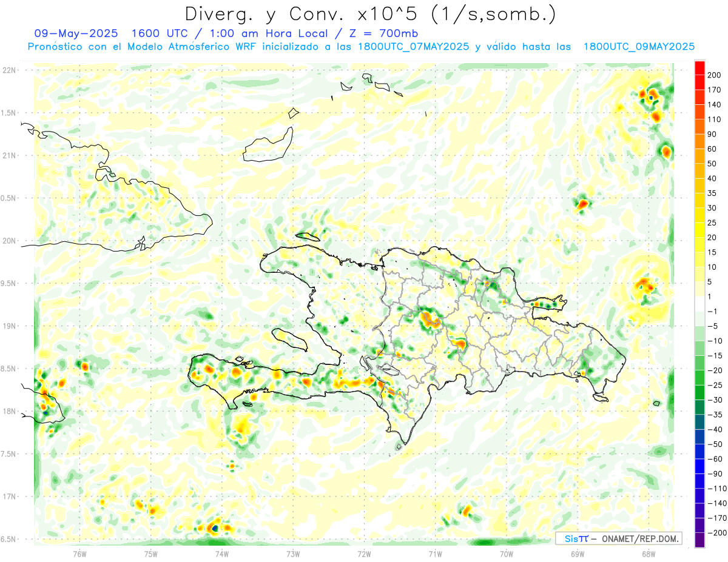The image size is (728, 562).
Task: Select the '73W' longitude label
Action: tap(293, 554)
